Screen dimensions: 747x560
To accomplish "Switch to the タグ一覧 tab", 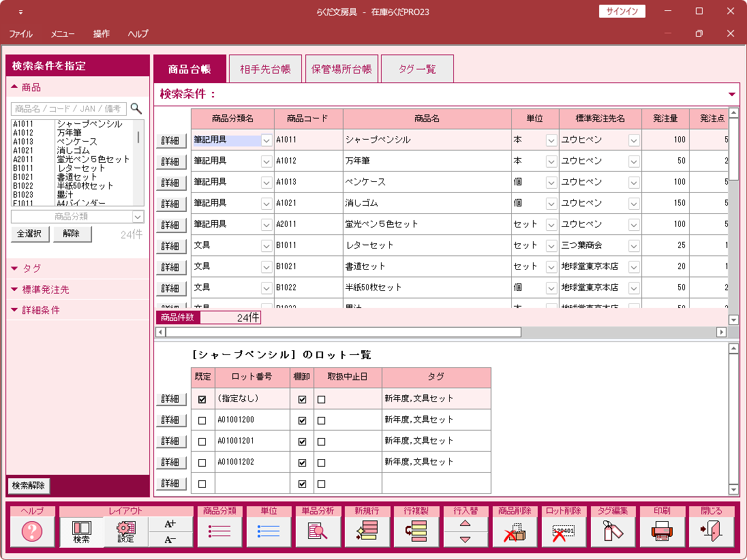I will point(417,69).
